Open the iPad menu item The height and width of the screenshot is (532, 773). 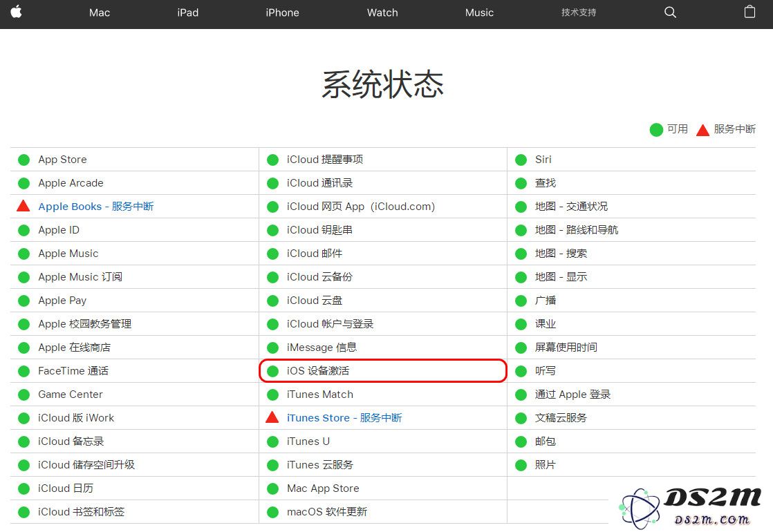188,12
